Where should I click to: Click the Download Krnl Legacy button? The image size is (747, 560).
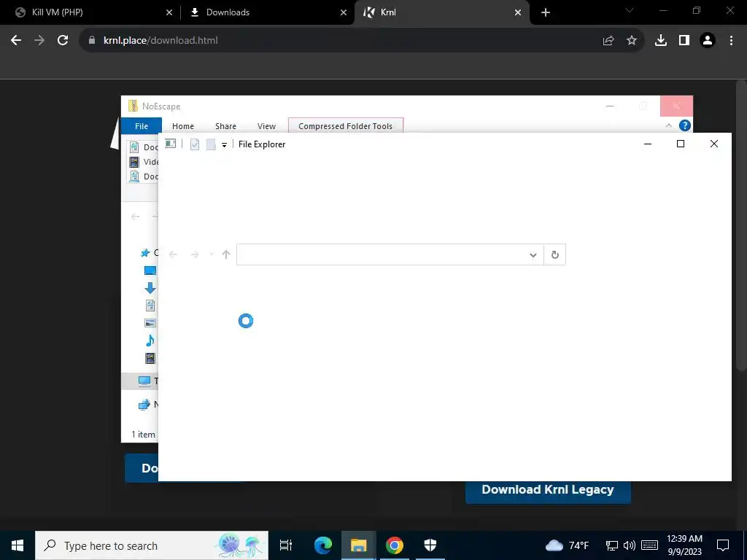pos(548,490)
